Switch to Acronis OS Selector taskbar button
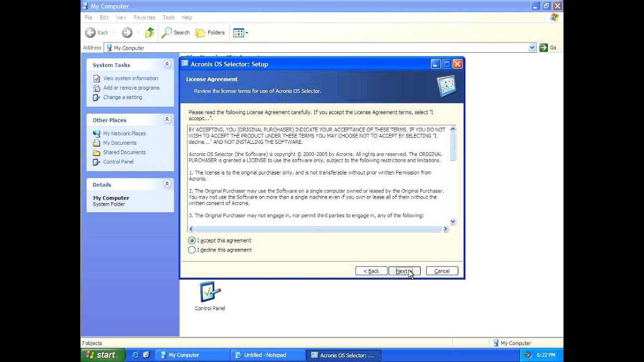The image size is (644, 362). 344,355
